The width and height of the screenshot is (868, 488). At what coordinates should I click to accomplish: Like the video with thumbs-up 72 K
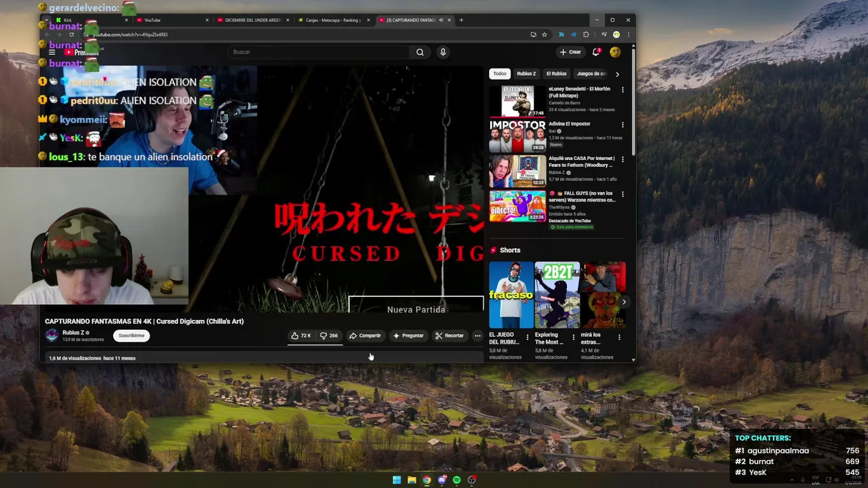pyautogui.click(x=300, y=335)
